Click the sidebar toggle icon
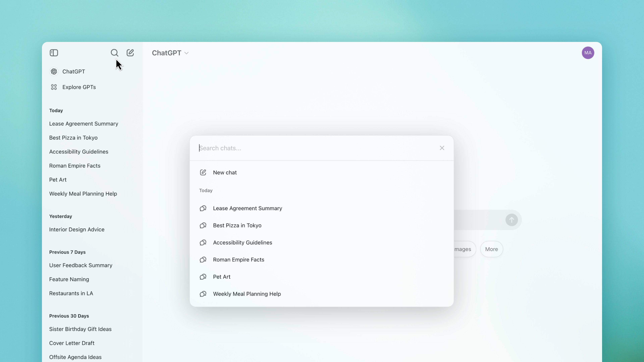Screen dimensions: 644x362 point(54,53)
